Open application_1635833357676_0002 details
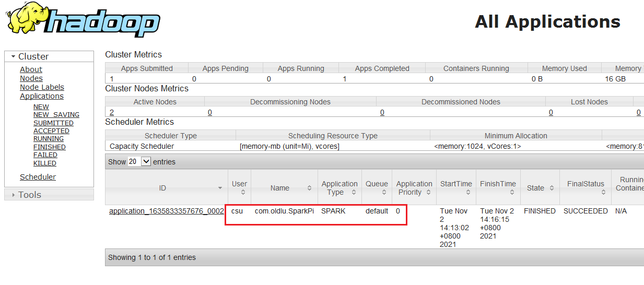 (x=167, y=211)
